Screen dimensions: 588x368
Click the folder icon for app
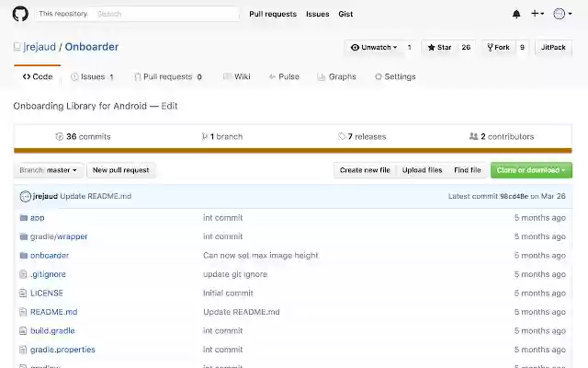pyautogui.click(x=24, y=218)
